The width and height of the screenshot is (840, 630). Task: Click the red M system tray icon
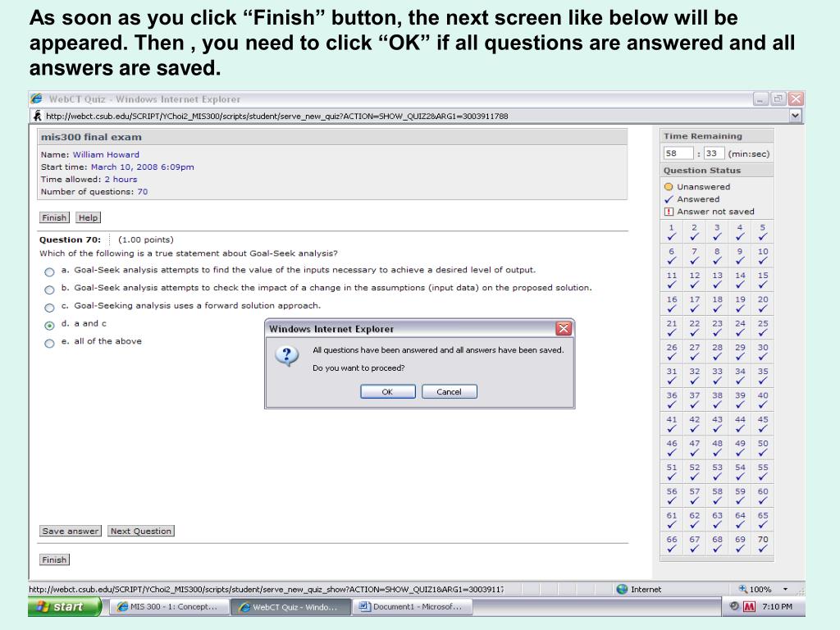749,606
